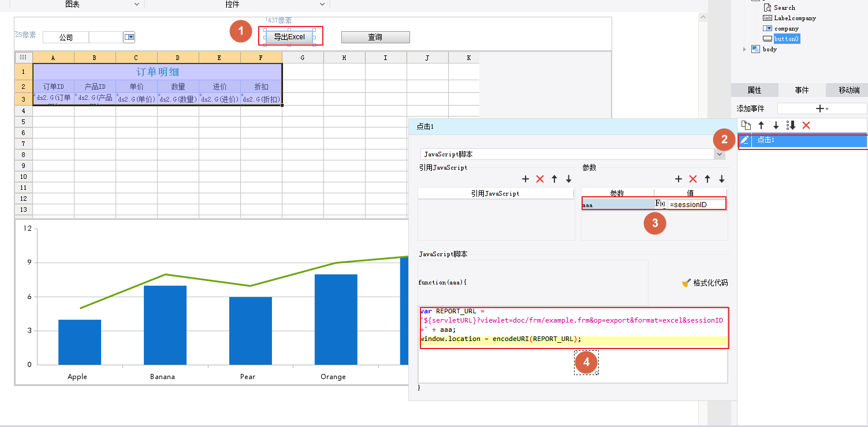Click the Labelcompany label icon in tree

point(768,18)
